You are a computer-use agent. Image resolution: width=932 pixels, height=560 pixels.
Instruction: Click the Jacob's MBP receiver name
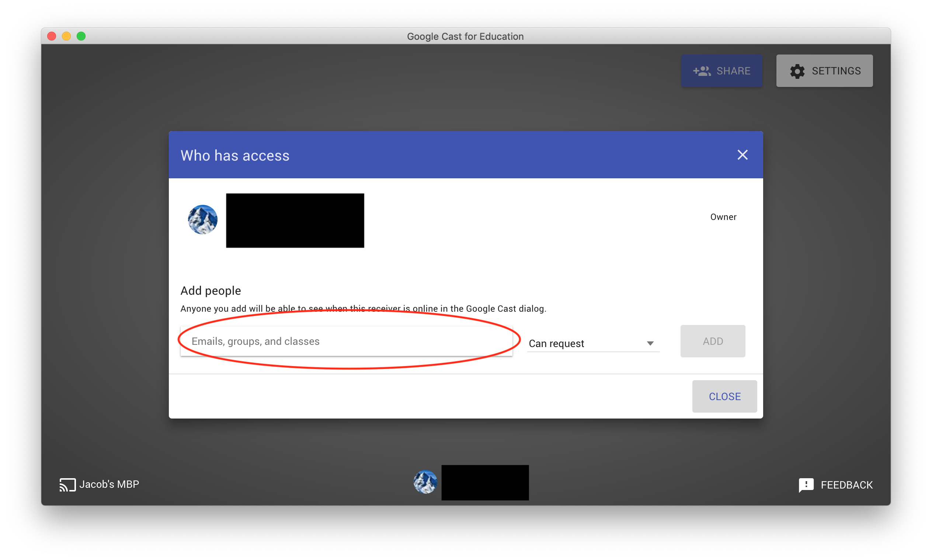[109, 484]
